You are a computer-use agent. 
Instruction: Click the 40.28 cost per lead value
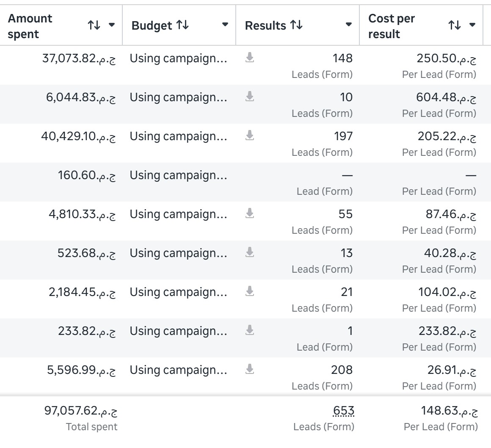pyautogui.click(x=450, y=253)
